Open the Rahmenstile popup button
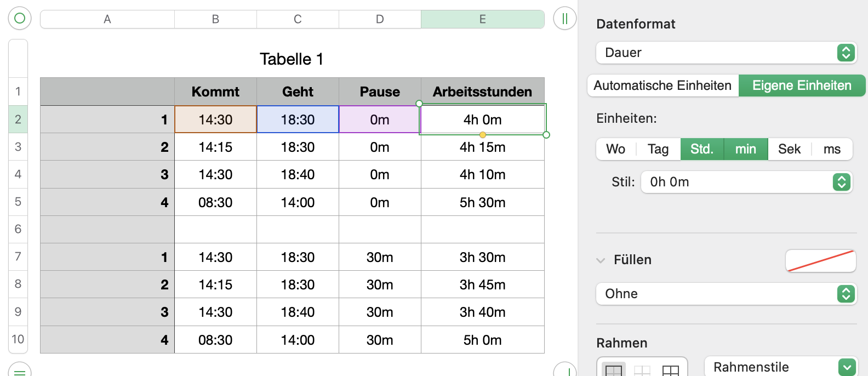The image size is (868, 376). 780,367
